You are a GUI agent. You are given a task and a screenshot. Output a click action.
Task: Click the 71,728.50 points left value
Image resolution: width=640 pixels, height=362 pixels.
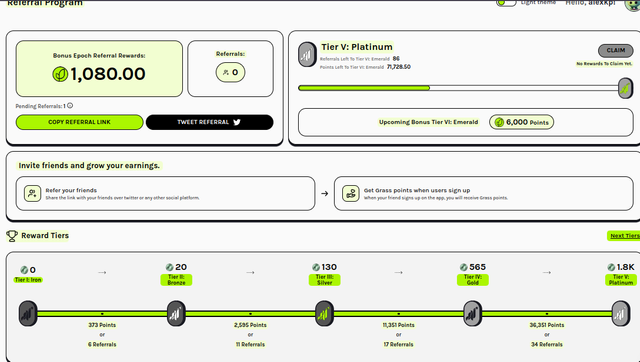coord(399,67)
